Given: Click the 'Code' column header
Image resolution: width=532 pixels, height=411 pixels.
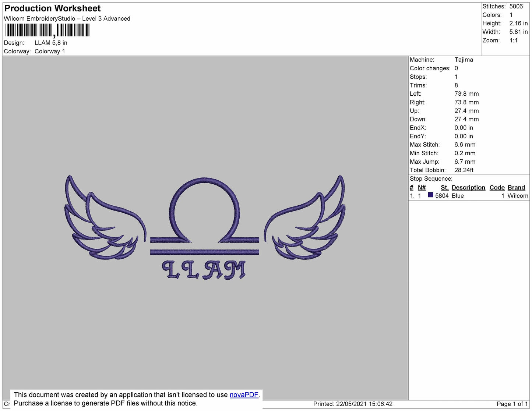Looking at the screenshot, I should click(497, 187).
